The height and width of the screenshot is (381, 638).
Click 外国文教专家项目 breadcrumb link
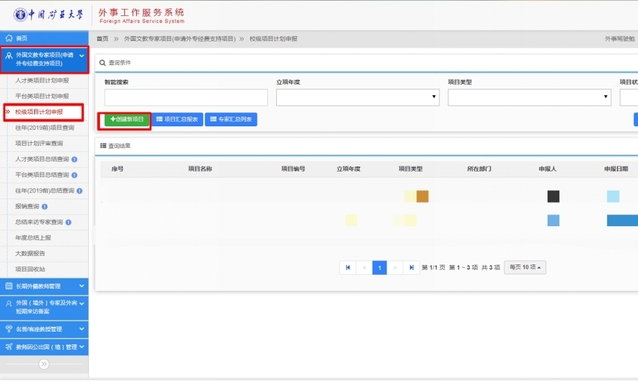(x=180, y=39)
